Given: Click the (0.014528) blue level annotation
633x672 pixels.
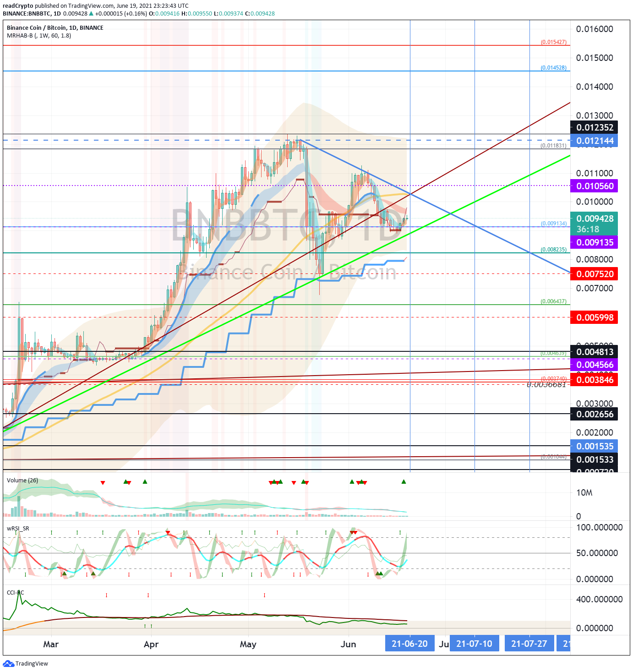Looking at the screenshot, I should 553,67.
